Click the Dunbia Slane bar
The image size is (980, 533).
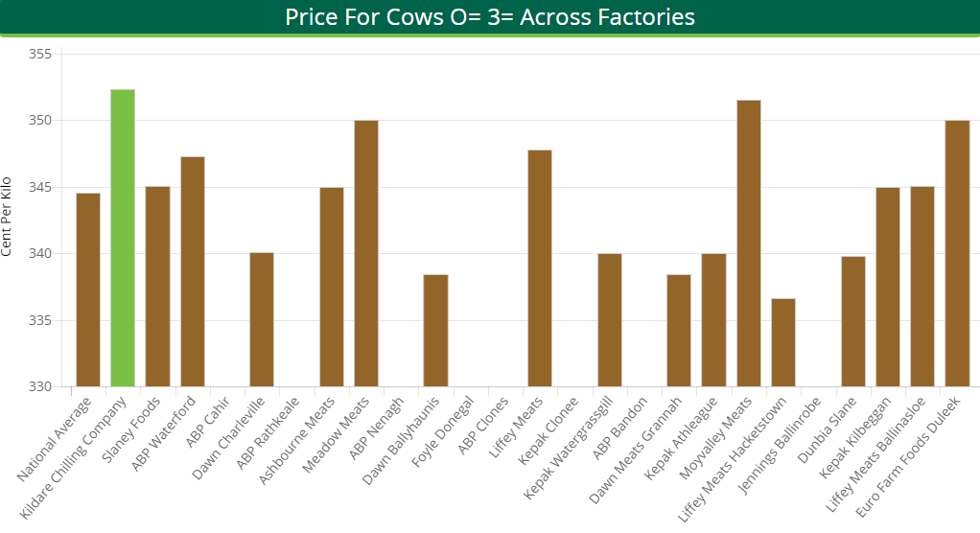[852, 321]
